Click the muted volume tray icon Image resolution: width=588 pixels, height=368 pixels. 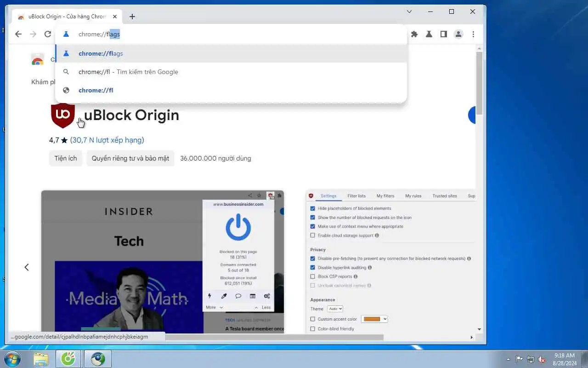542,359
